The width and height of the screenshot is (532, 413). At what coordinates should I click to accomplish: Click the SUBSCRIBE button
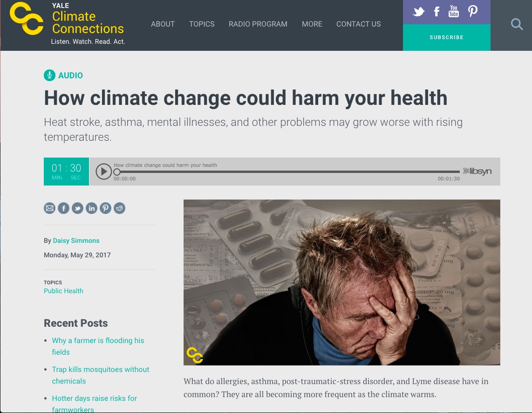[446, 37]
